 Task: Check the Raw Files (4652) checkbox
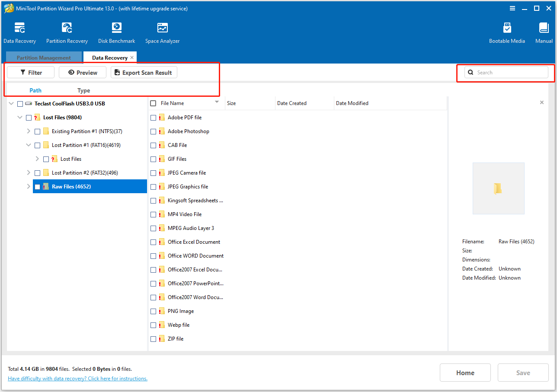37,186
